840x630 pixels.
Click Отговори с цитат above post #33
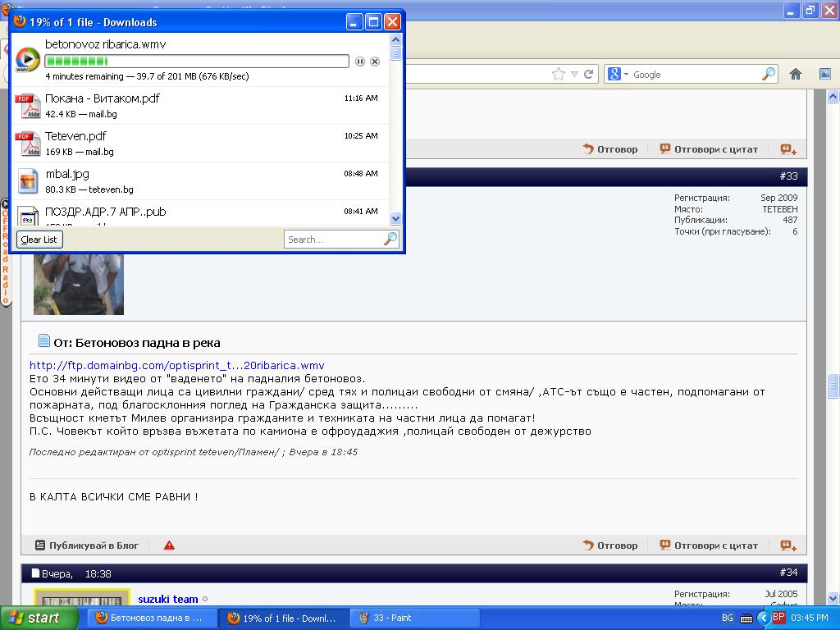click(709, 149)
